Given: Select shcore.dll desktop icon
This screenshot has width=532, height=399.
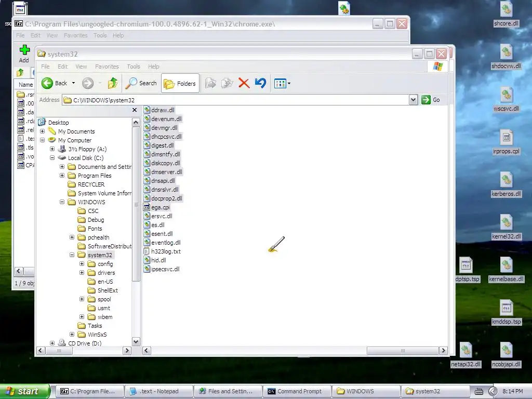Looking at the screenshot, I should coord(506,15).
